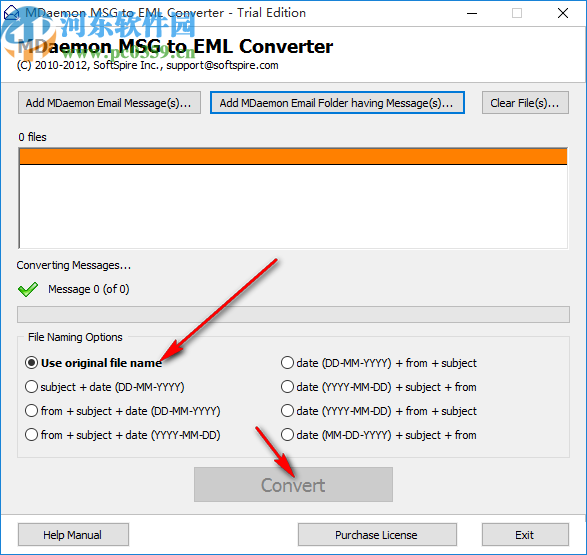Click the Convert button
Screen dimensions: 587x555
tap(293, 485)
